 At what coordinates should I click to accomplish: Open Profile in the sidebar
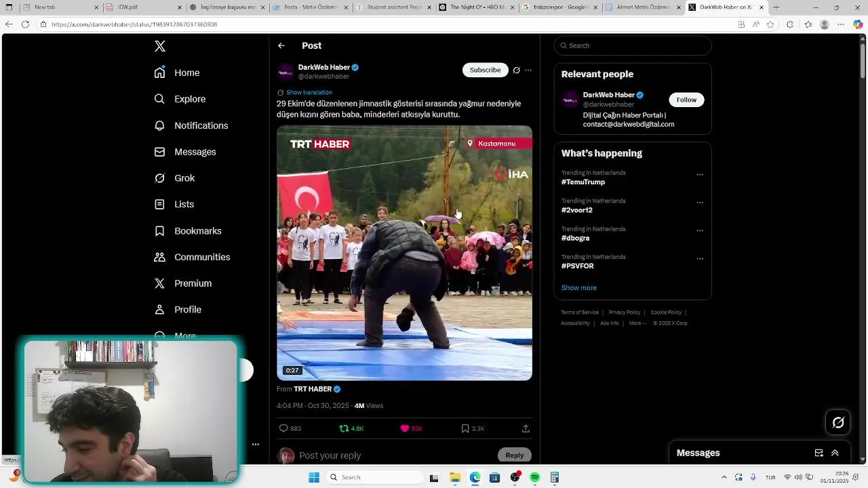point(178,310)
